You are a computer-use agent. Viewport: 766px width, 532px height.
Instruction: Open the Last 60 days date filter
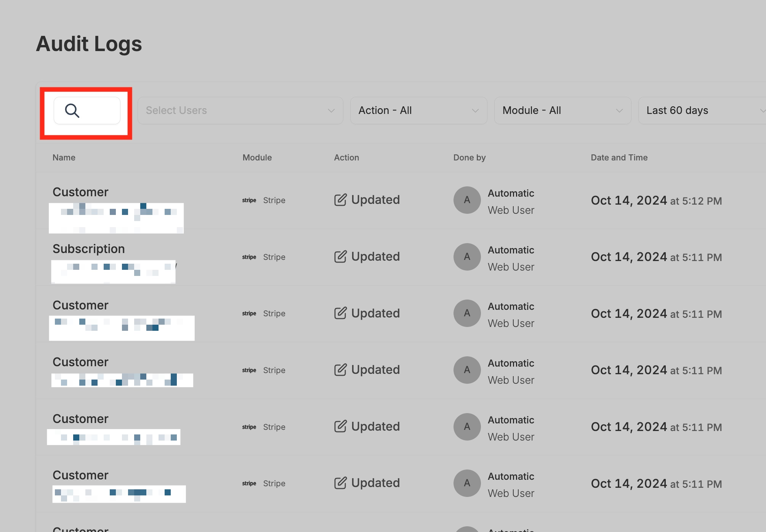tap(701, 111)
